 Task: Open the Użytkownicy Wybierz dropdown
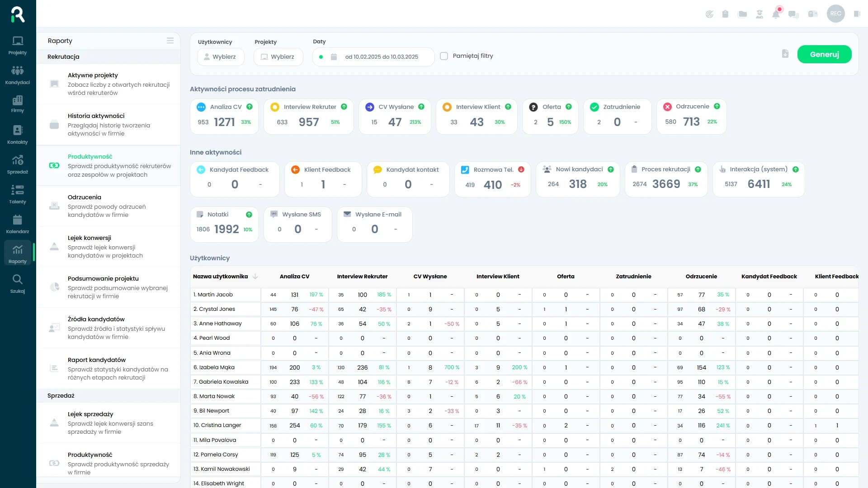pos(221,57)
